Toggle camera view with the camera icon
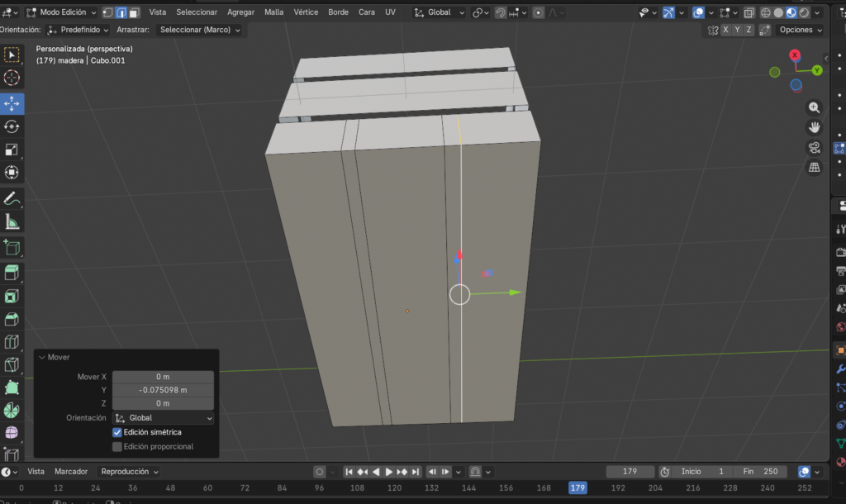 pyautogui.click(x=815, y=147)
